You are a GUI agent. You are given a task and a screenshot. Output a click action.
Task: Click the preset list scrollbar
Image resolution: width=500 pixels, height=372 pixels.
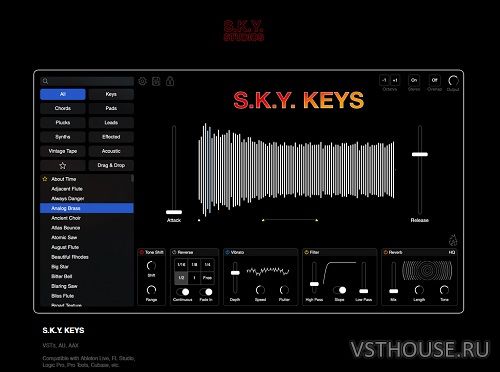tap(132, 179)
